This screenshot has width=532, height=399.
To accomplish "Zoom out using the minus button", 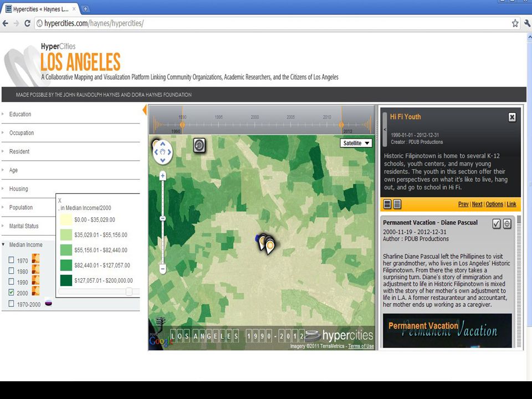I will [163, 269].
